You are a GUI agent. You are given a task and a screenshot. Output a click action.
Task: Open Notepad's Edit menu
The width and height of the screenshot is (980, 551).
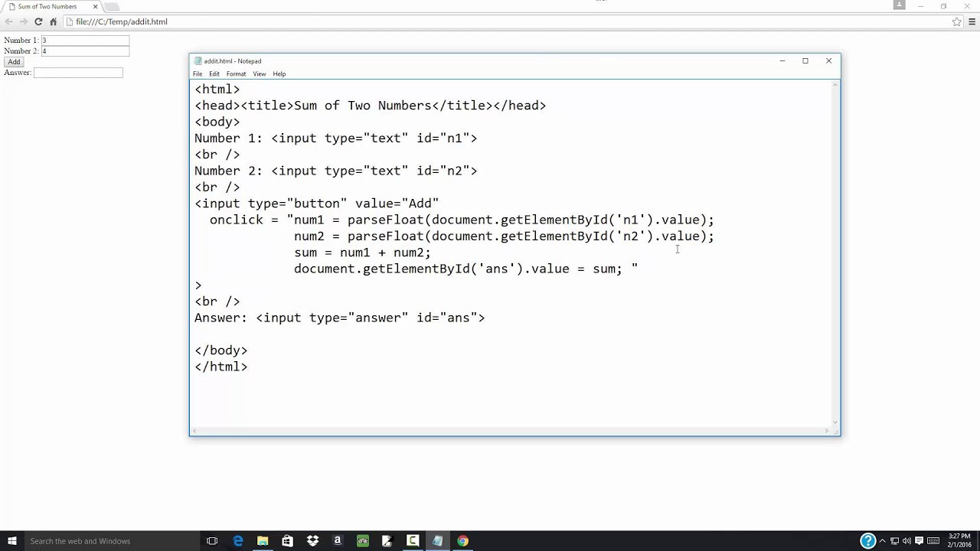point(214,73)
